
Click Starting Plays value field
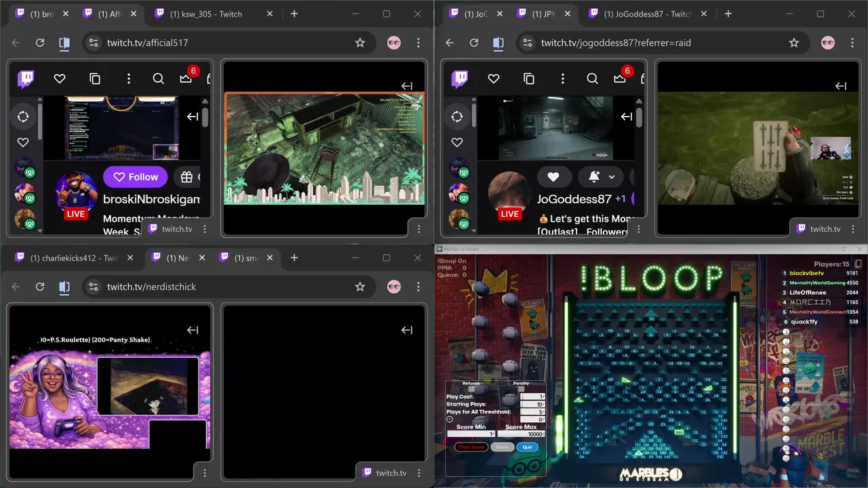click(533, 404)
